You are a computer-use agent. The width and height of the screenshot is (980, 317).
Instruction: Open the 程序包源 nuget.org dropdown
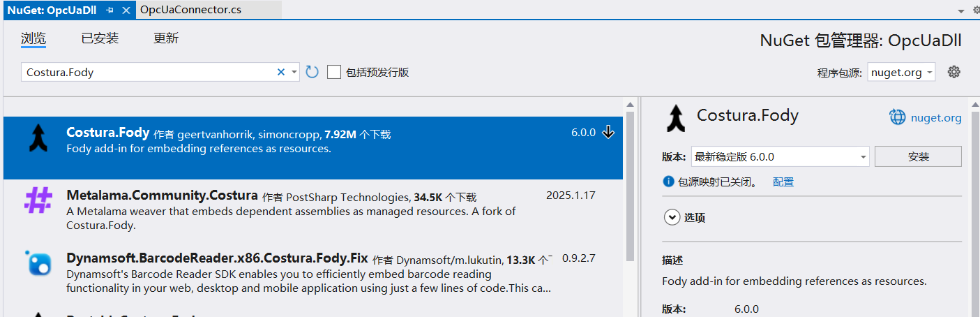coord(901,73)
